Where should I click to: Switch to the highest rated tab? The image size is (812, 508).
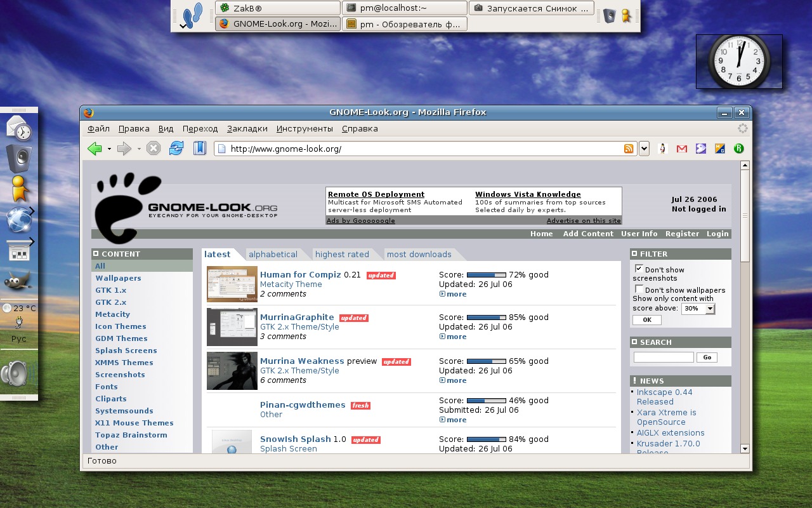(x=342, y=254)
